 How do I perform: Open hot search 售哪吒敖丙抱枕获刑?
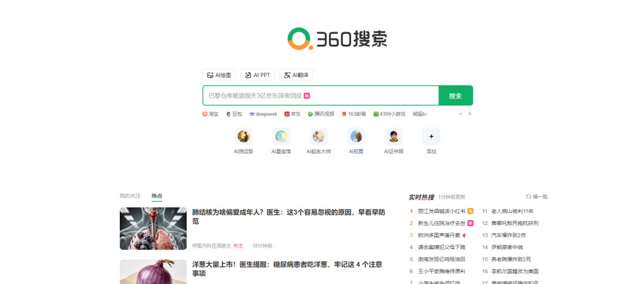pyautogui.click(x=515, y=223)
